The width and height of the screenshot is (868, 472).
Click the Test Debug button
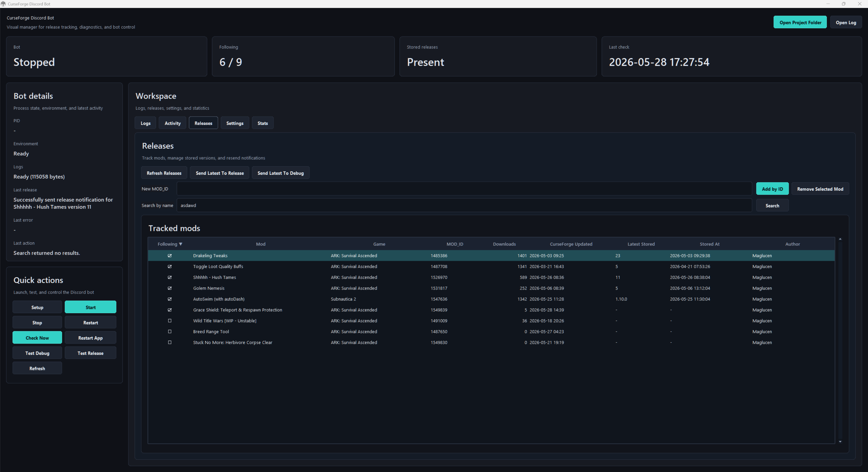click(x=37, y=353)
